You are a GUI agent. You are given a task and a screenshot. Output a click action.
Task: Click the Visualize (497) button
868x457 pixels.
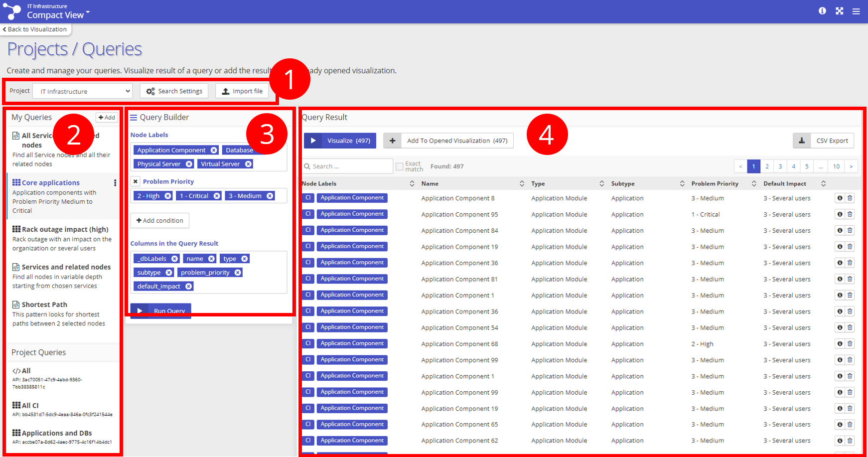tap(340, 141)
